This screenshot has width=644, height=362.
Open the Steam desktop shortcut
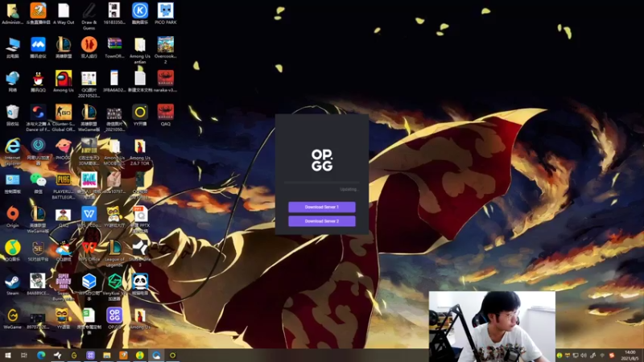(12, 285)
